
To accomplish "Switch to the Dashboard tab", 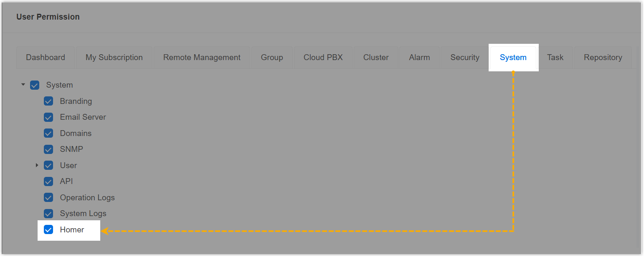I will tap(46, 58).
